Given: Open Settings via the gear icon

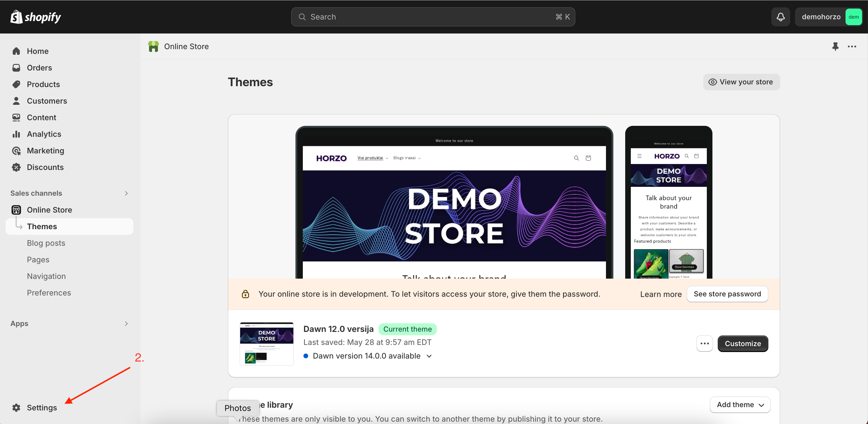Looking at the screenshot, I should (x=16, y=407).
